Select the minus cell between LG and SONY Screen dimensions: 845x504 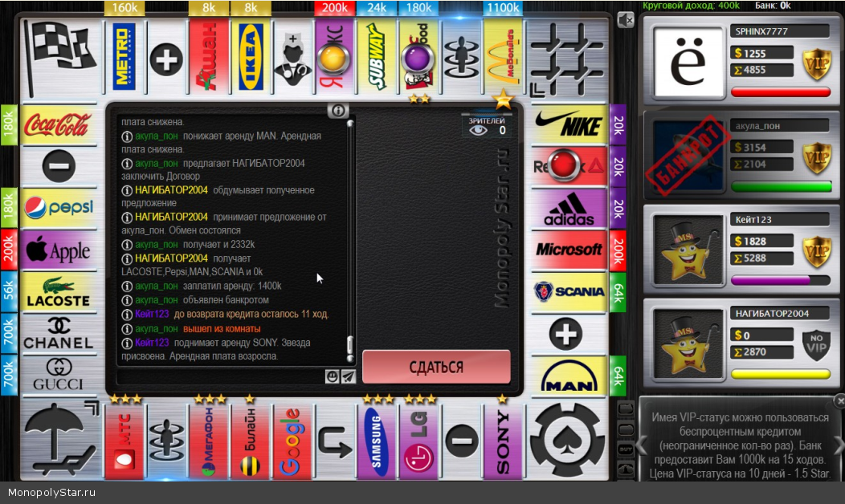461,441
